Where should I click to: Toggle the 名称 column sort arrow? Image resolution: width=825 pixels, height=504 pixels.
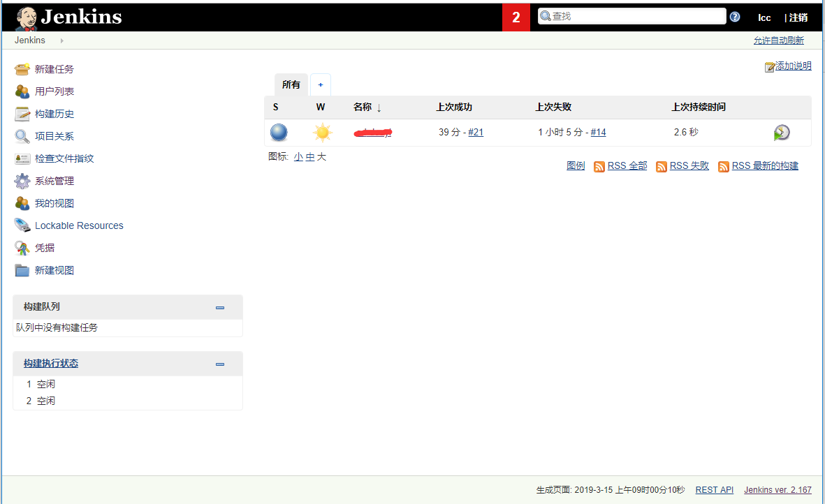click(377, 107)
